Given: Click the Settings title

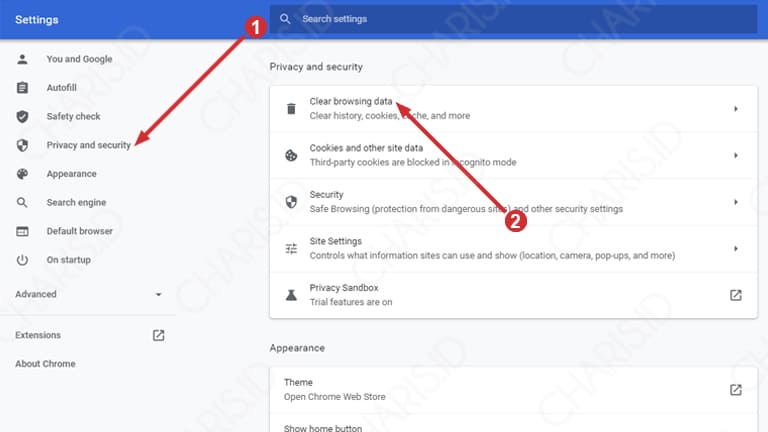Looking at the screenshot, I should pyautogui.click(x=37, y=20).
